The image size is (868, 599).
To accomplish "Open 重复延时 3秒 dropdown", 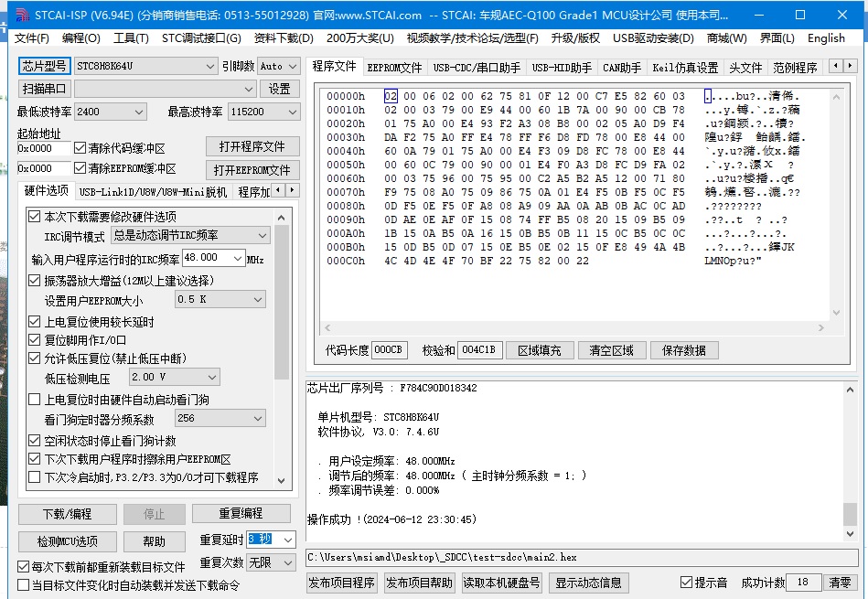I will coord(288,540).
